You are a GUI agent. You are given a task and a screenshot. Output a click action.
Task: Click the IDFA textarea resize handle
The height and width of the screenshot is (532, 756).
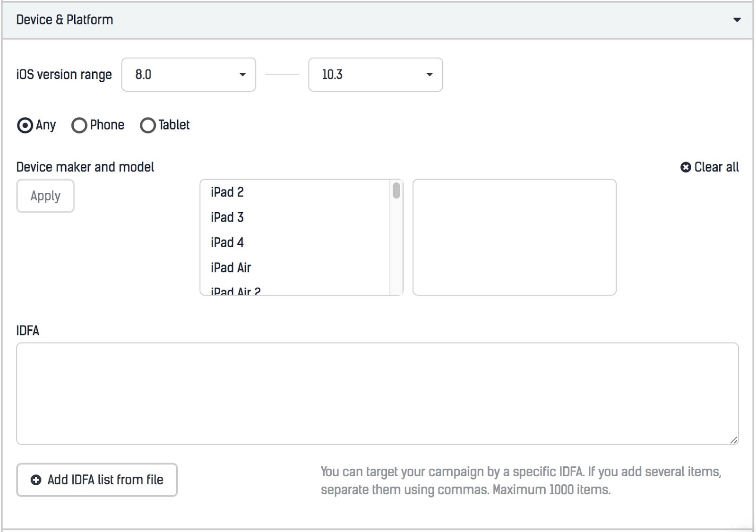pos(734,440)
